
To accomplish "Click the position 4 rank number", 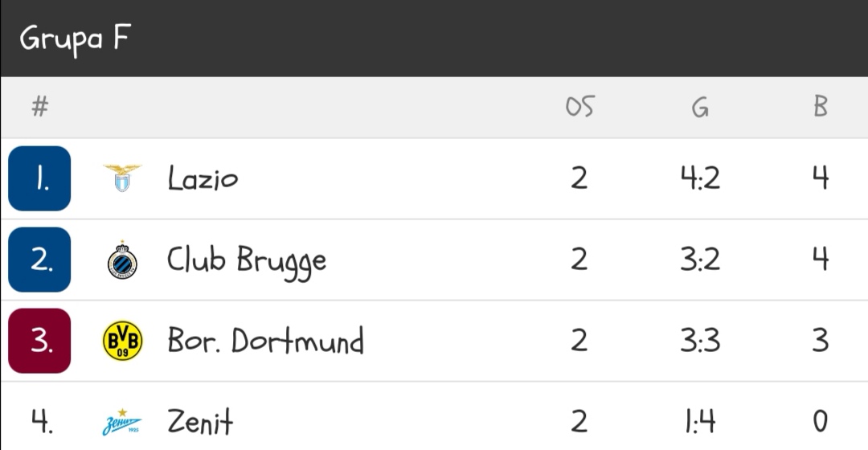I will (39, 421).
